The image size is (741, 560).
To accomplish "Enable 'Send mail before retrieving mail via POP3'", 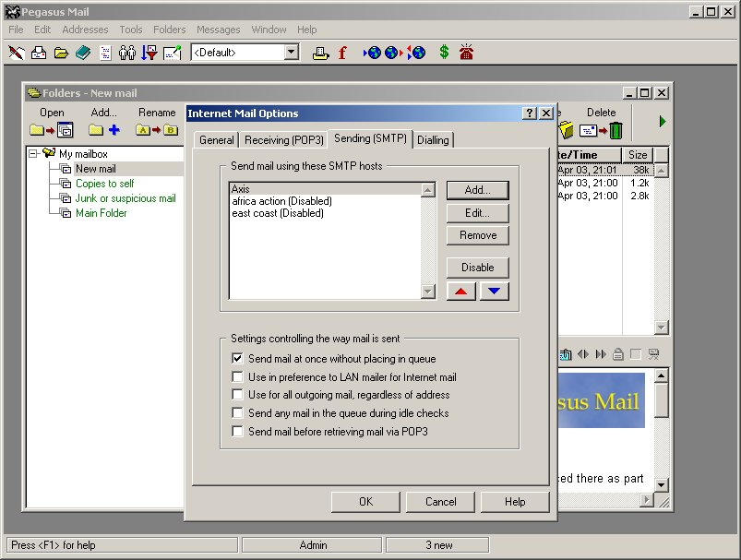I will point(237,431).
